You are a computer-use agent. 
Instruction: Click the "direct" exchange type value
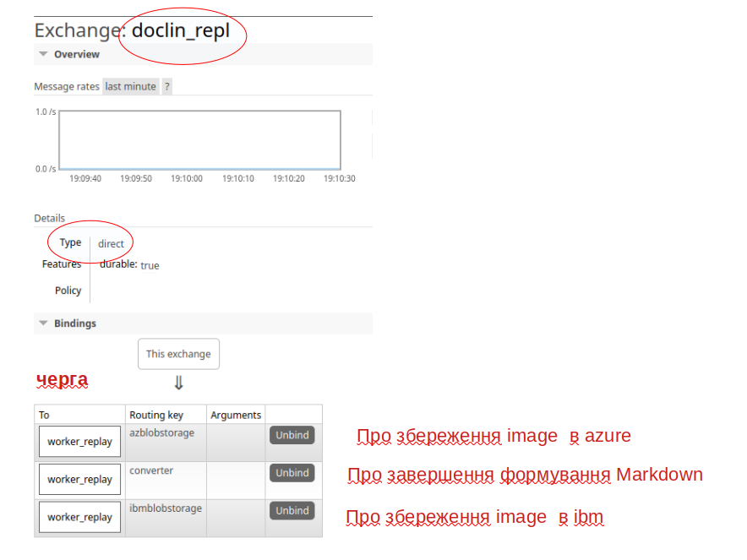[111, 244]
